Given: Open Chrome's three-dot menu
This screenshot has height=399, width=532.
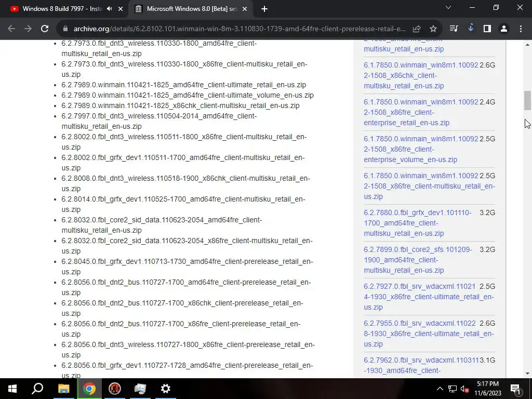Looking at the screenshot, I should [x=521, y=29].
